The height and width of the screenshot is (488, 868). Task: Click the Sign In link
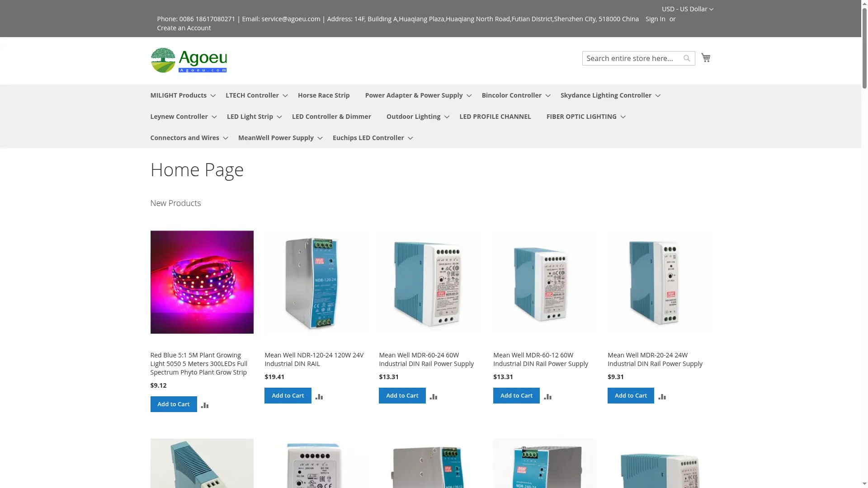pos(655,19)
